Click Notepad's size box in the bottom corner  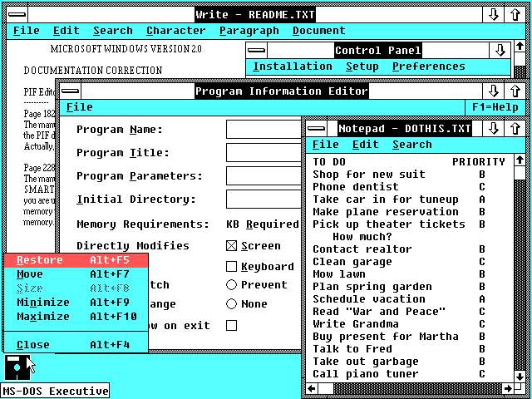[520, 388]
